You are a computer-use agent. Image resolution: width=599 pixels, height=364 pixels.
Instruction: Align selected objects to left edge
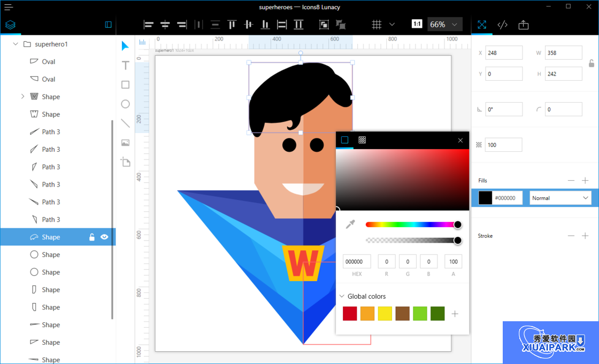click(x=148, y=25)
